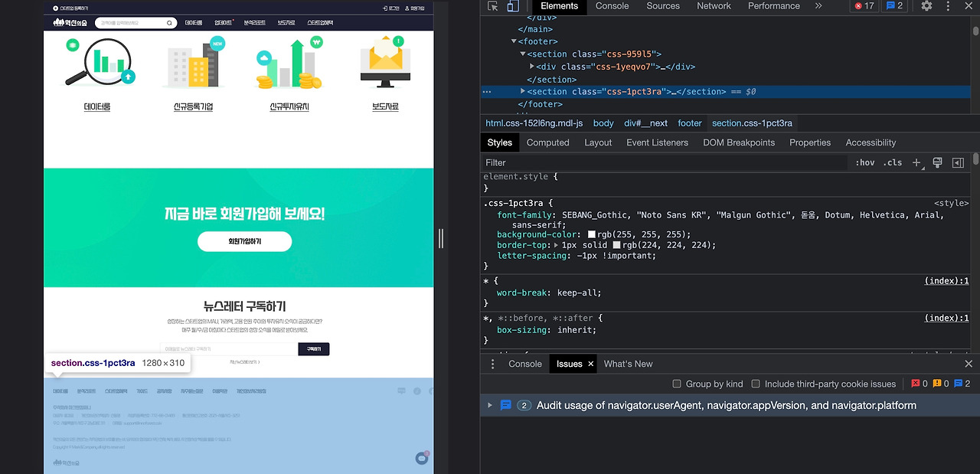This screenshot has height=474, width=980.
Task: Click the New Style Rule plus icon
Action: (x=916, y=162)
